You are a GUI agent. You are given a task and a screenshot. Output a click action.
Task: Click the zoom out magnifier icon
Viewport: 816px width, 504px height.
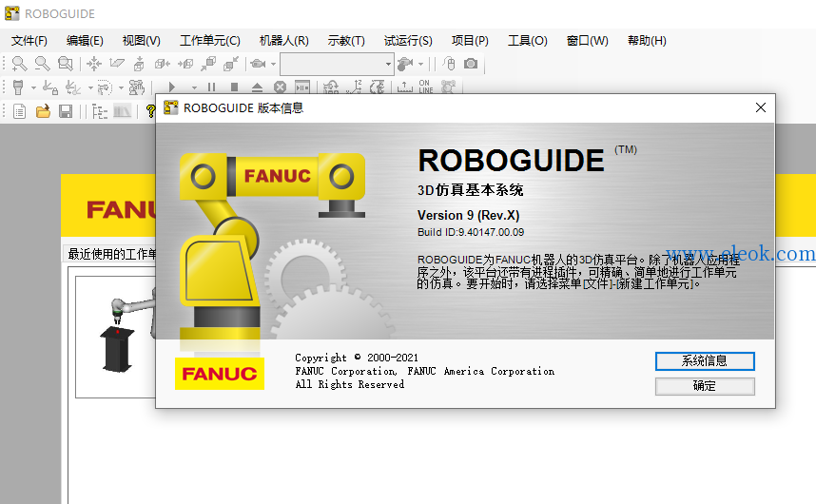pos(42,64)
